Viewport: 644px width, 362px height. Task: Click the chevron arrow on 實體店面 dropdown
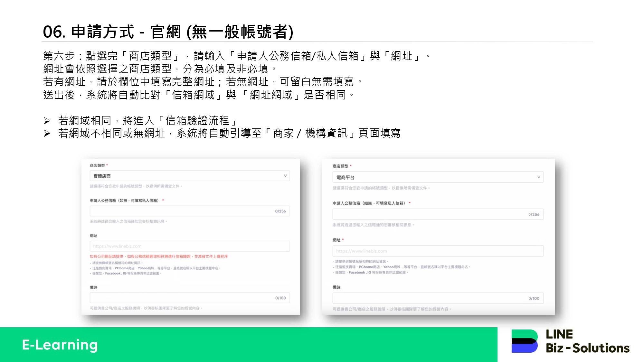(285, 176)
